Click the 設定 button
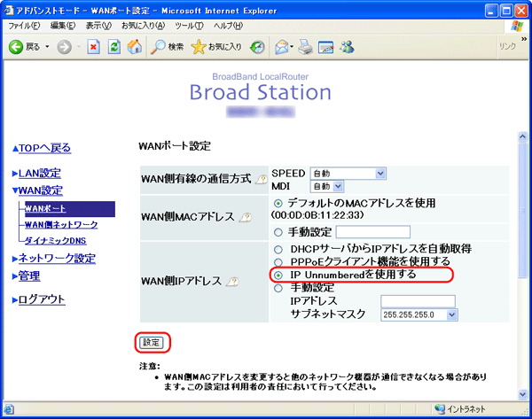The width and height of the screenshot is (532, 419). [x=152, y=343]
